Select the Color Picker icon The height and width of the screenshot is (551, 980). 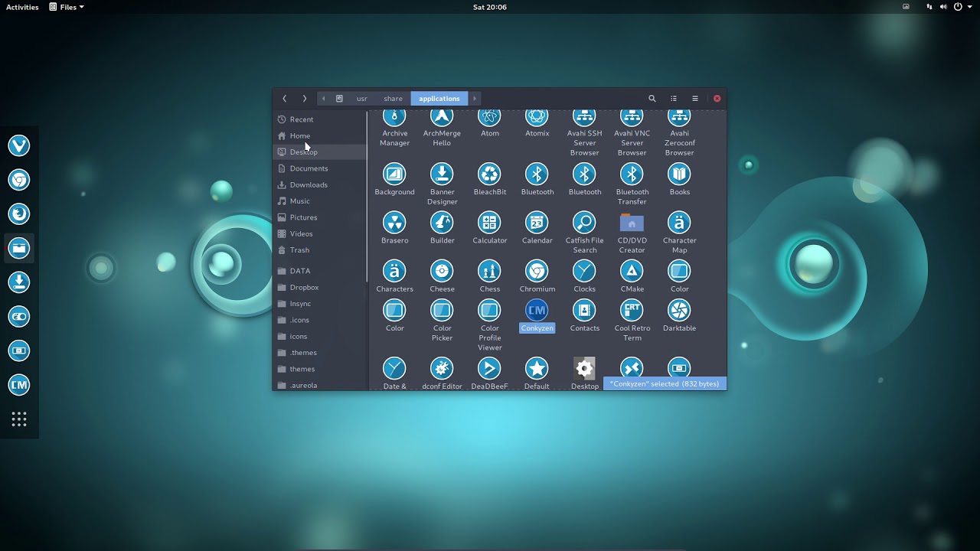(x=442, y=310)
